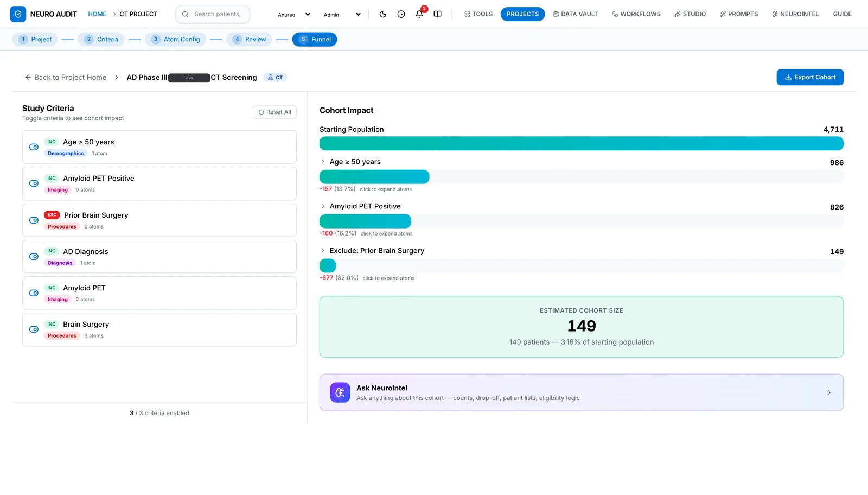868x495 pixels.
Task: Toggle visibility of AD Diagnosis criterion
Action: click(34, 257)
